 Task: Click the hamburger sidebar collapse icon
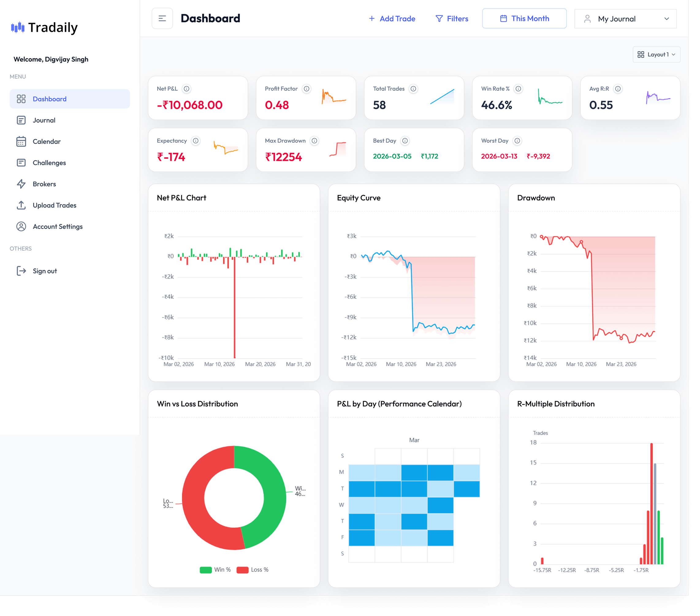[162, 18]
